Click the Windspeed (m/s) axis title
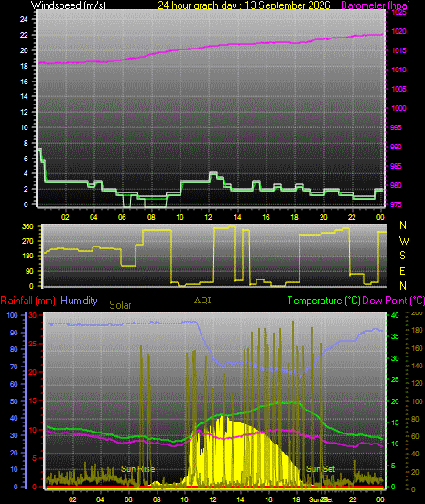 click(x=69, y=5)
